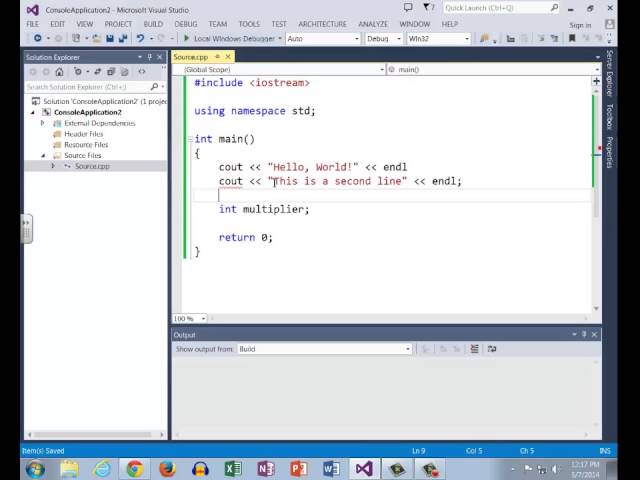640x480 pixels.
Task: Pin the Output panel
Action: pyautogui.click(x=584, y=334)
